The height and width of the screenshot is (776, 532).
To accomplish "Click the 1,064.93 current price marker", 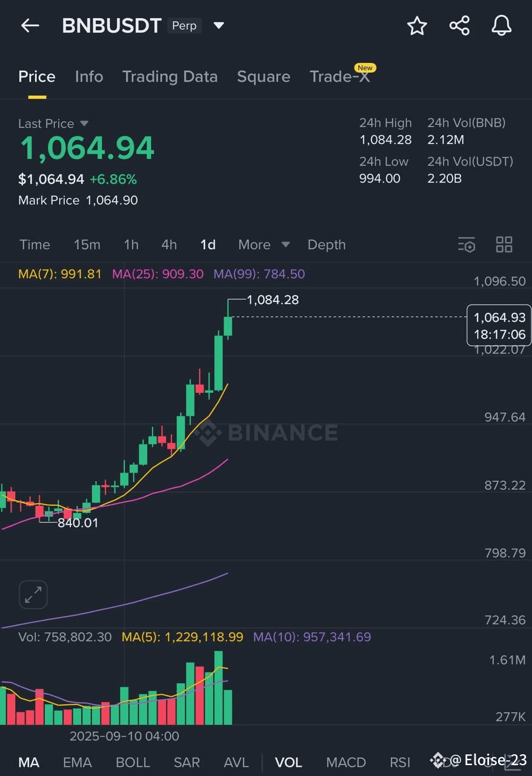I will coord(499,326).
